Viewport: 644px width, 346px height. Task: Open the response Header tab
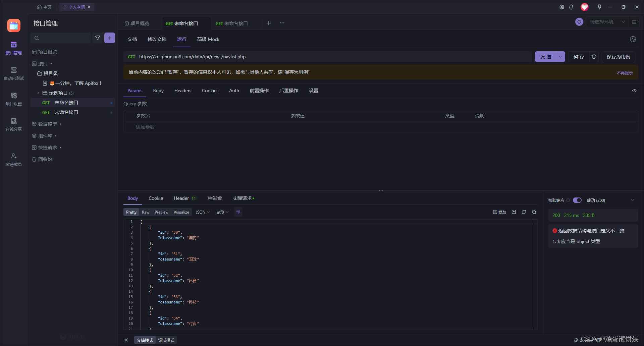click(185, 198)
